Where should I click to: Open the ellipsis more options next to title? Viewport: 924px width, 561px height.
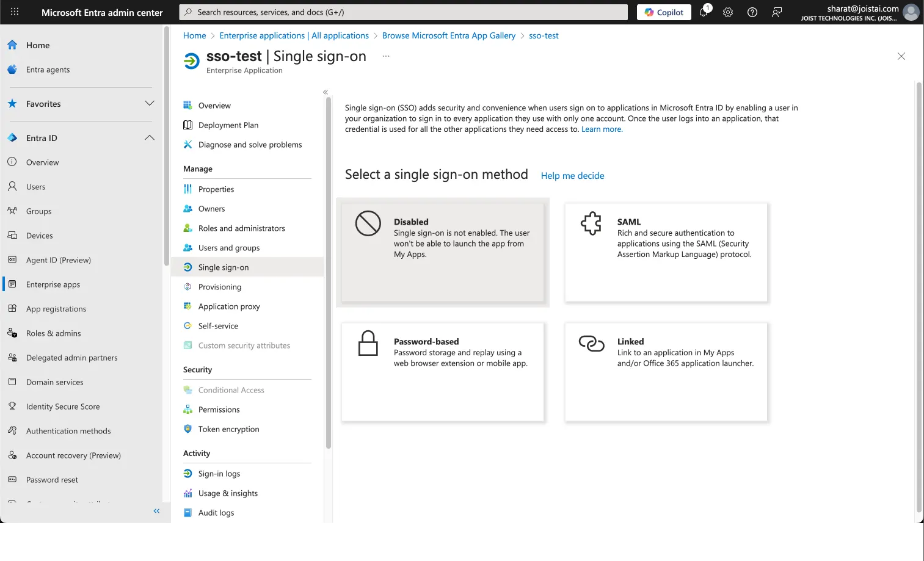[386, 56]
